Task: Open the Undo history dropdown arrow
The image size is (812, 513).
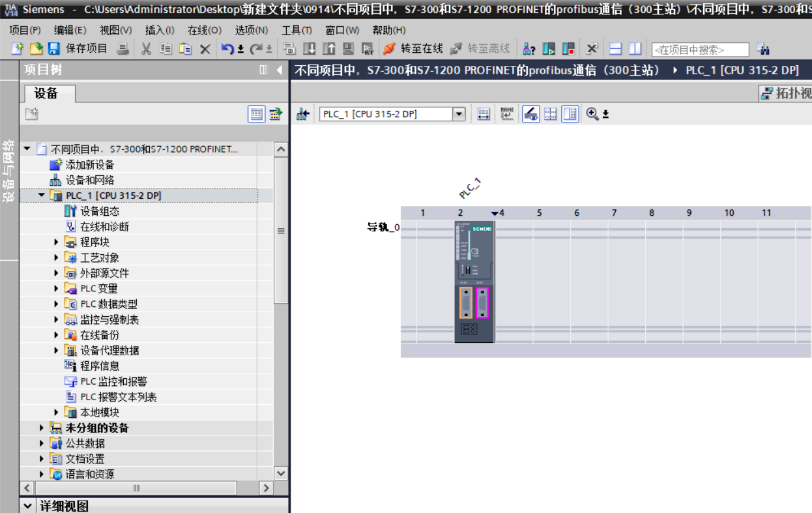Action: tap(240, 50)
